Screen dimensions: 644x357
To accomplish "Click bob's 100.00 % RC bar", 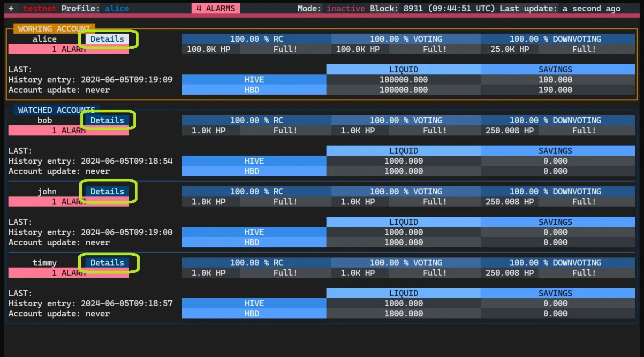I will coord(256,120).
